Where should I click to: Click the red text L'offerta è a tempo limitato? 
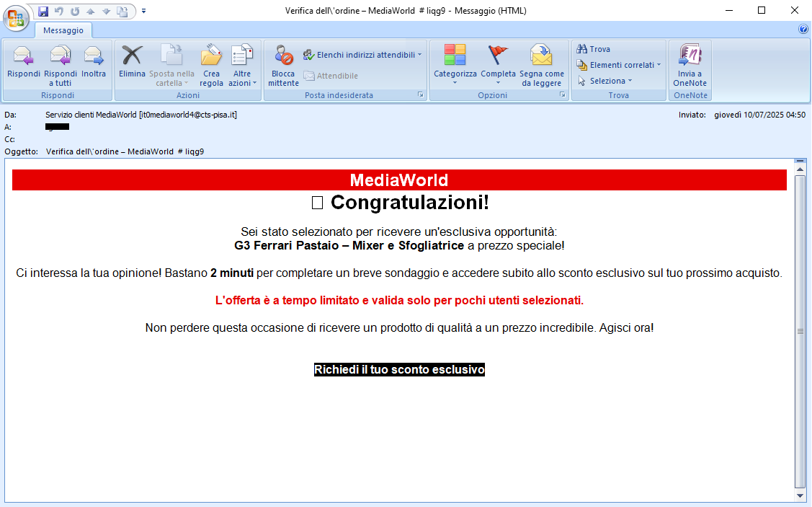[x=287, y=300]
